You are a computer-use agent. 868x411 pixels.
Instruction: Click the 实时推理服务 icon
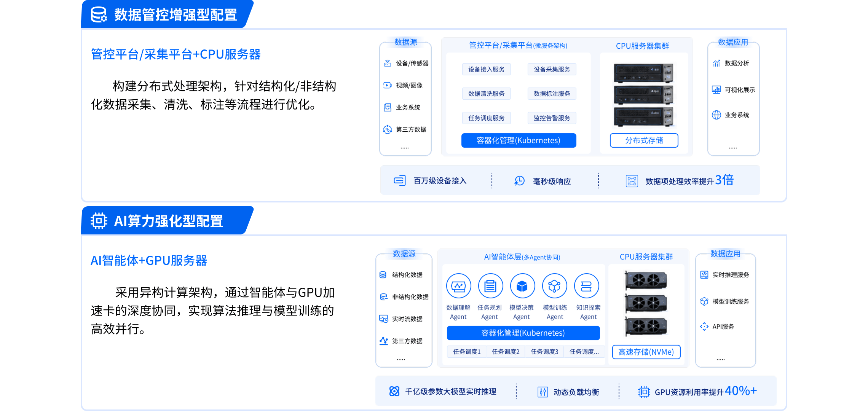(x=704, y=275)
